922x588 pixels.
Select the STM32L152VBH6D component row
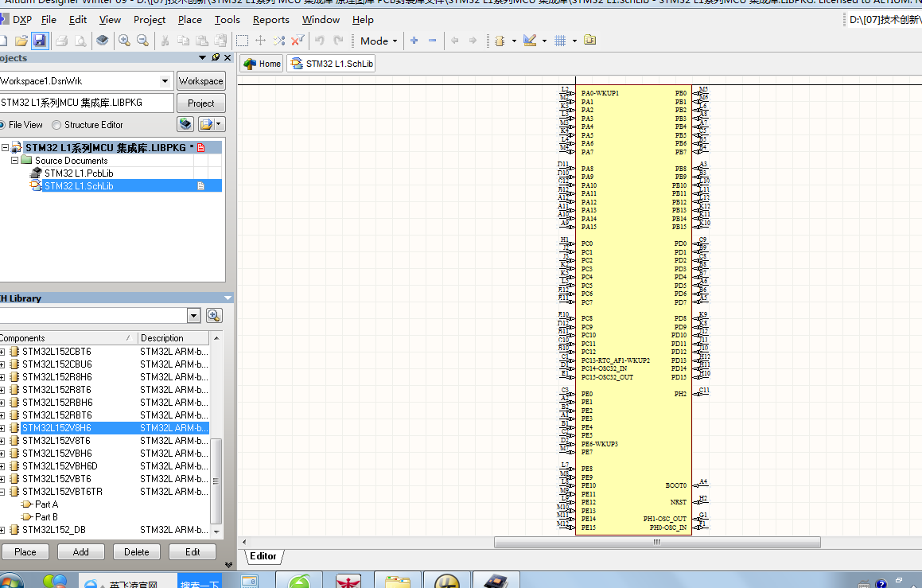[x=105, y=466]
